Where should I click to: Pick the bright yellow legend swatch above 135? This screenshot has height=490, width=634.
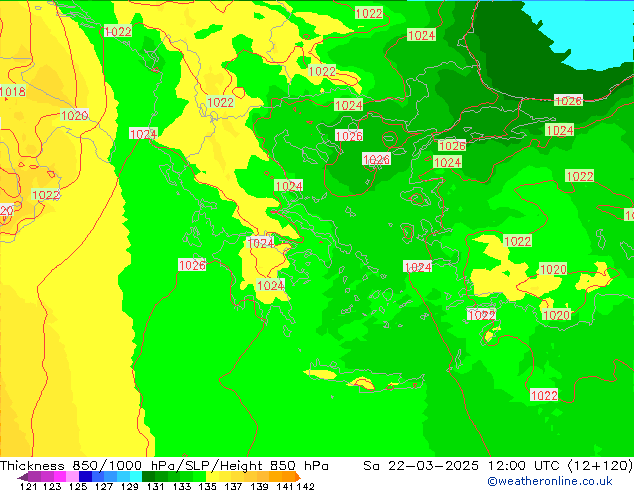pos(212,477)
